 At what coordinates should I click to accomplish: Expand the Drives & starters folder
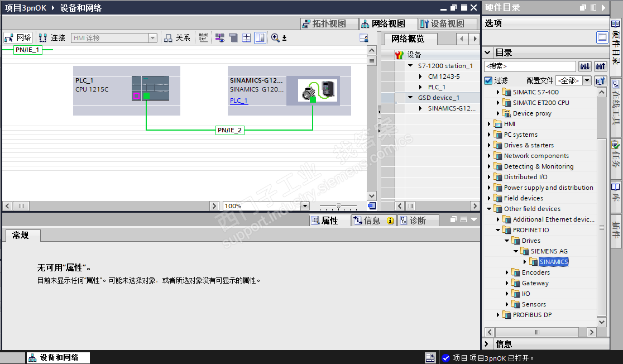point(489,145)
